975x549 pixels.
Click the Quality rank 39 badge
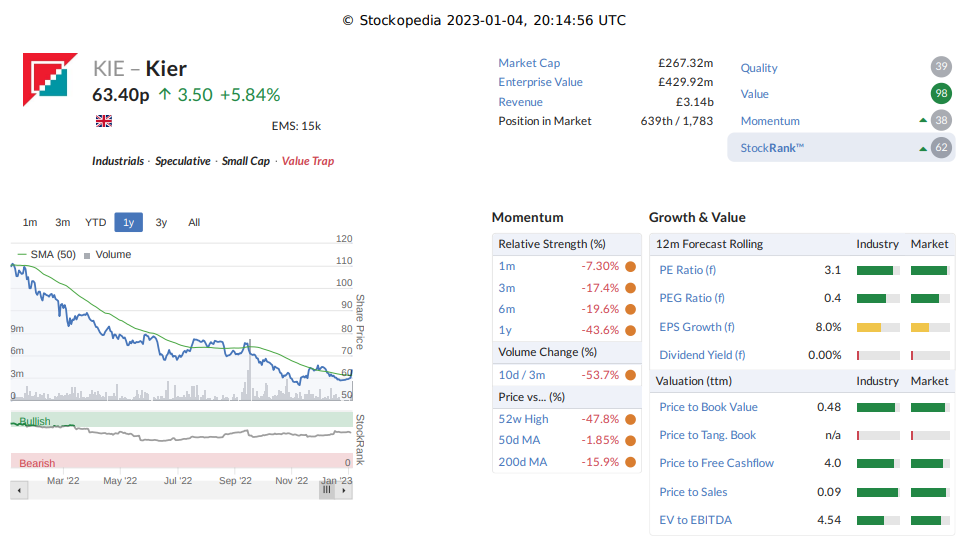click(941, 67)
